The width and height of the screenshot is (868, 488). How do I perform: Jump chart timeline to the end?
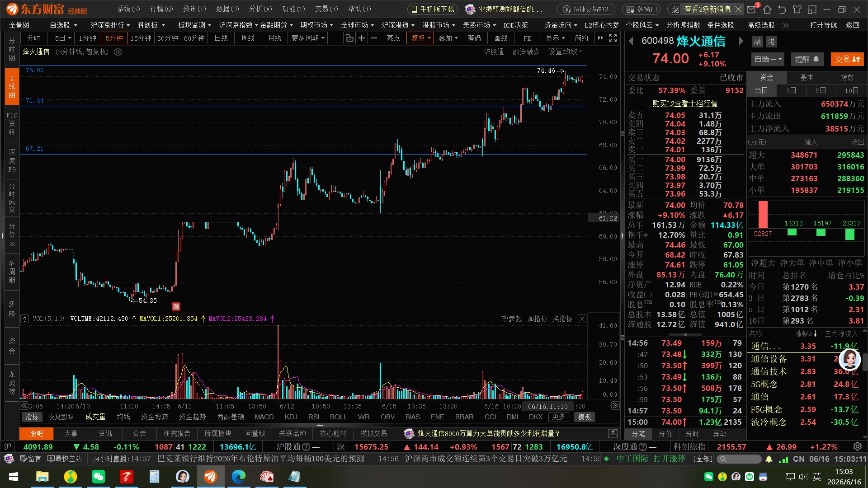(x=615, y=406)
